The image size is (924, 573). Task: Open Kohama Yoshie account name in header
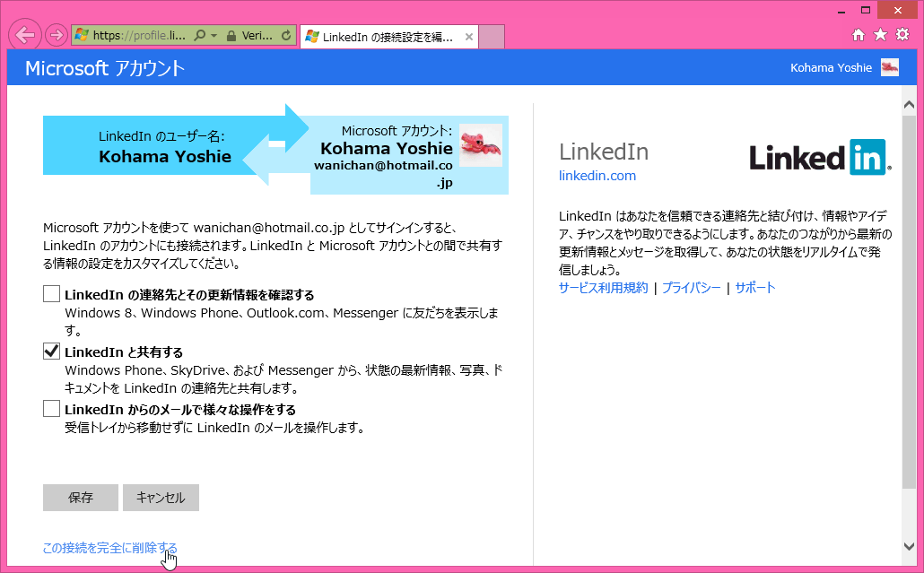[831, 68]
